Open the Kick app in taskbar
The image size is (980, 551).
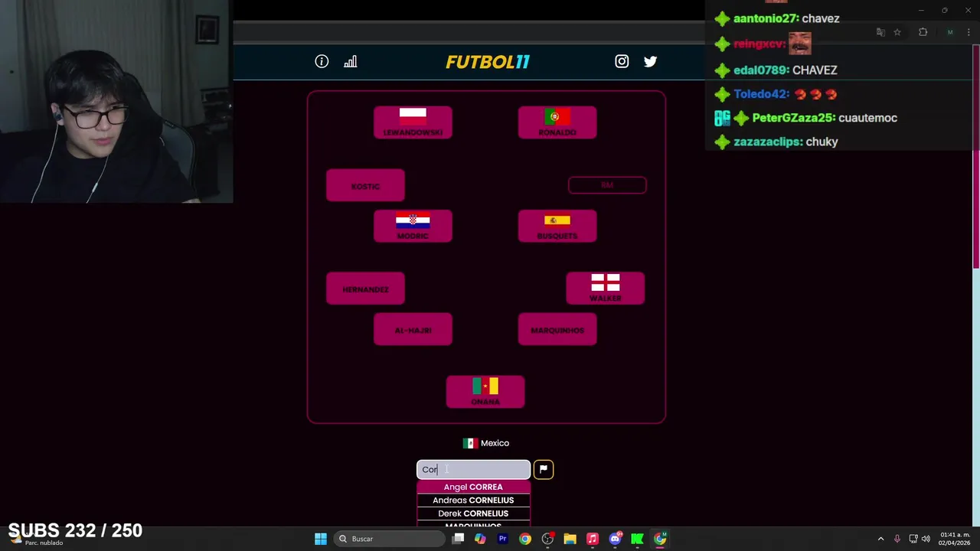(x=637, y=539)
